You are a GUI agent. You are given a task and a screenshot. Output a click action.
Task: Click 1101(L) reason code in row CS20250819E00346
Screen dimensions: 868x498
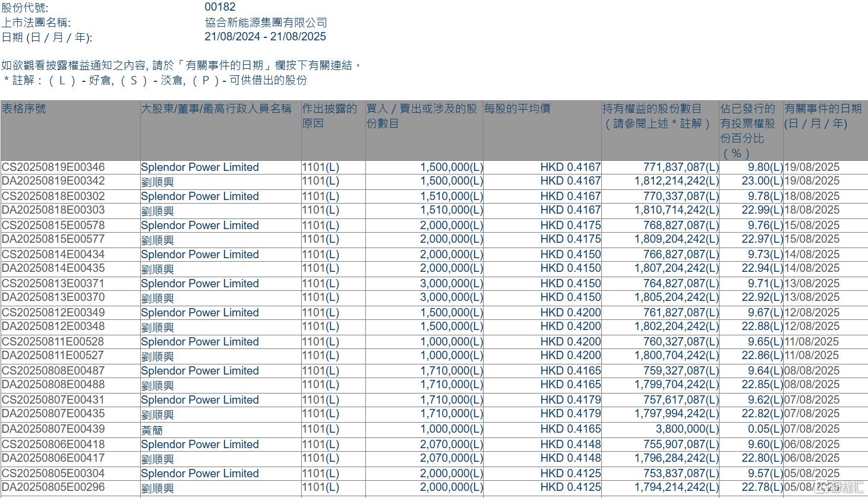pos(321,167)
